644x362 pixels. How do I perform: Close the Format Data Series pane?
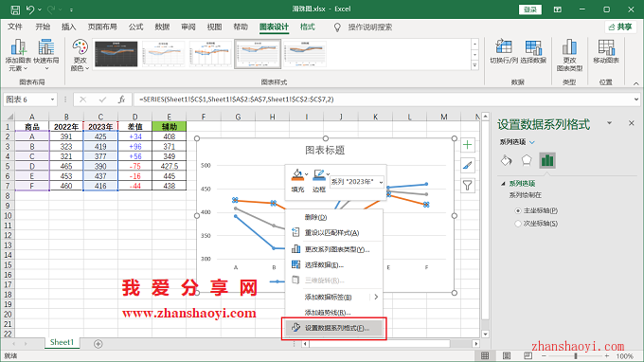(632, 123)
